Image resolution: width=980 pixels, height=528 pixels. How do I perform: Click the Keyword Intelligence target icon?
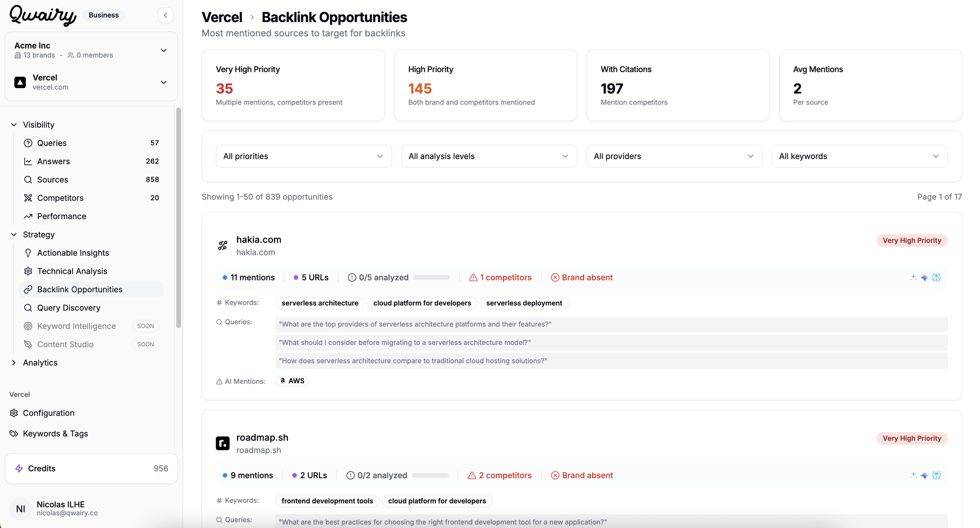point(28,326)
